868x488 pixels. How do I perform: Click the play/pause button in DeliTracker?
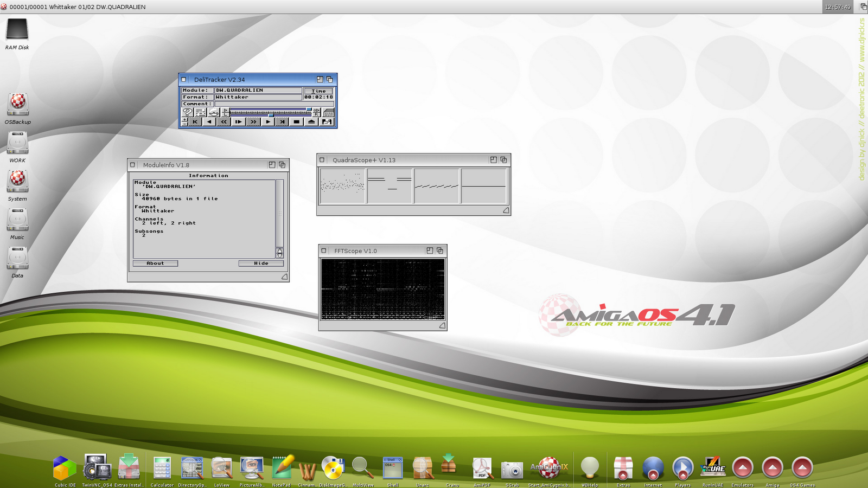pyautogui.click(x=238, y=122)
